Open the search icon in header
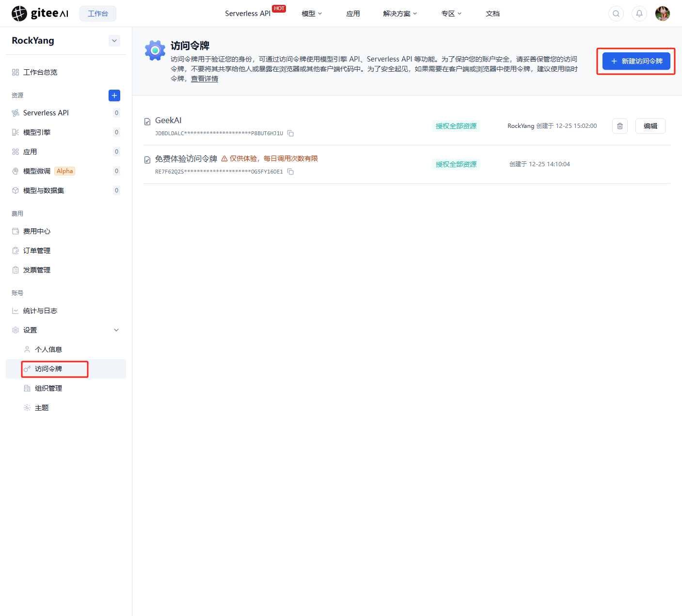The width and height of the screenshot is (682, 616). [616, 14]
